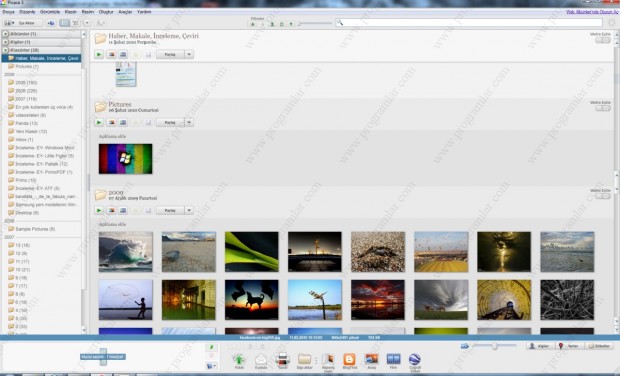Viewport: 620px width, 376px height.
Task: Click the thumbnail size slider handle
Action: pos(495,346)
